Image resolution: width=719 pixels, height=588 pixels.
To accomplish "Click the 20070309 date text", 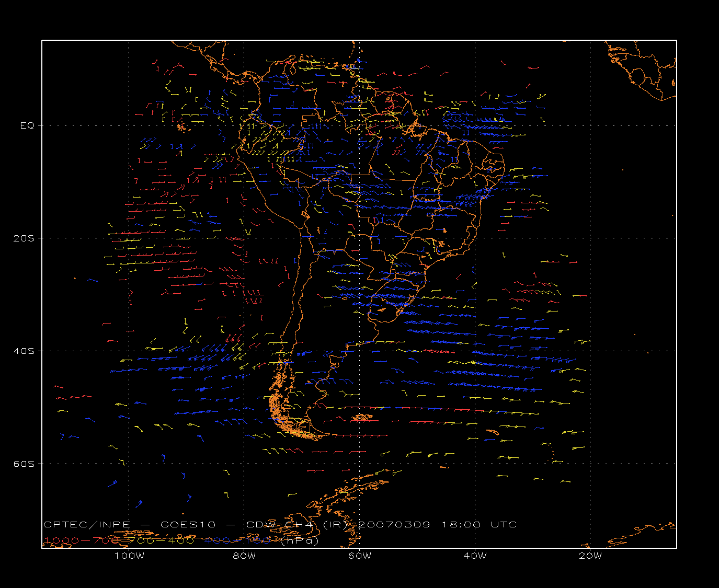I will tap(394, 524).
